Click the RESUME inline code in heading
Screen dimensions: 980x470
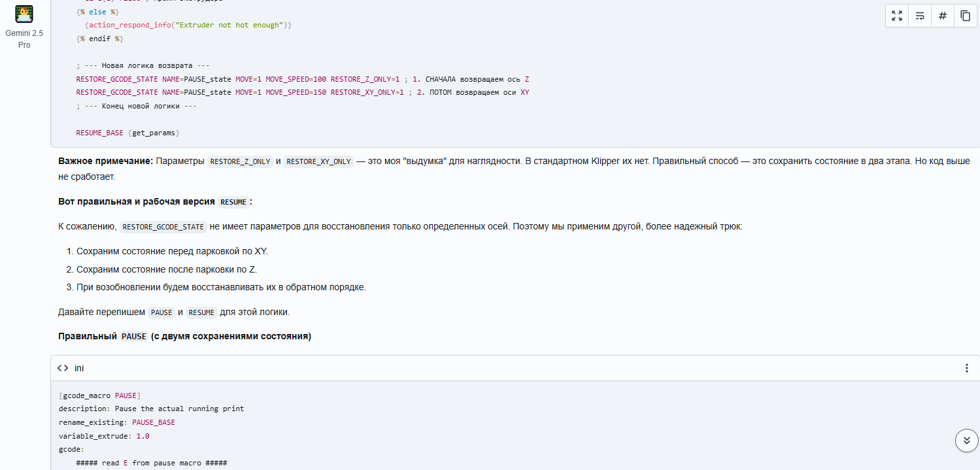233,202
